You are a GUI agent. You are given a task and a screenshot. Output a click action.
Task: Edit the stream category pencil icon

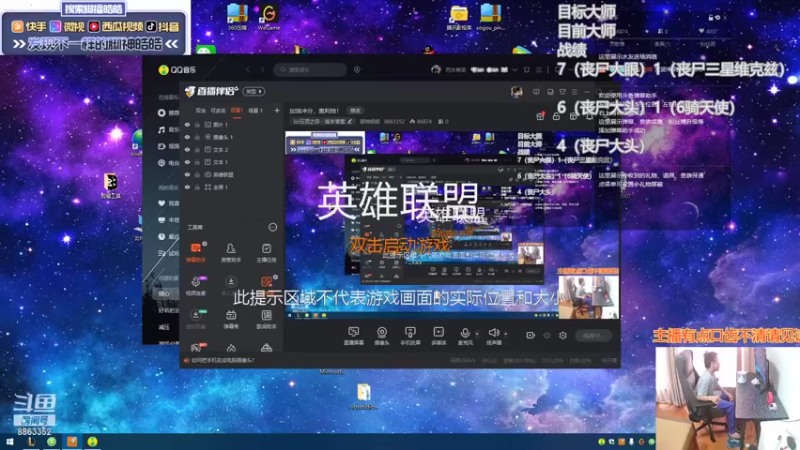click(349, 121)
